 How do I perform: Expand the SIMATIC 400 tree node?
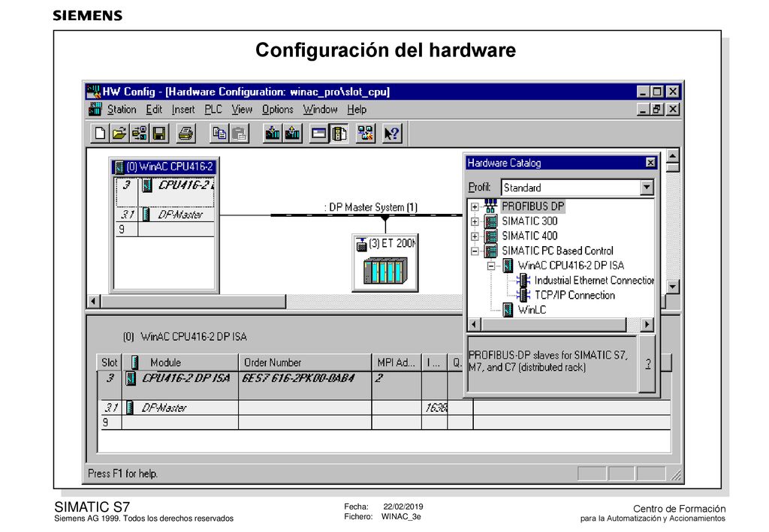[x=475, y=236]
